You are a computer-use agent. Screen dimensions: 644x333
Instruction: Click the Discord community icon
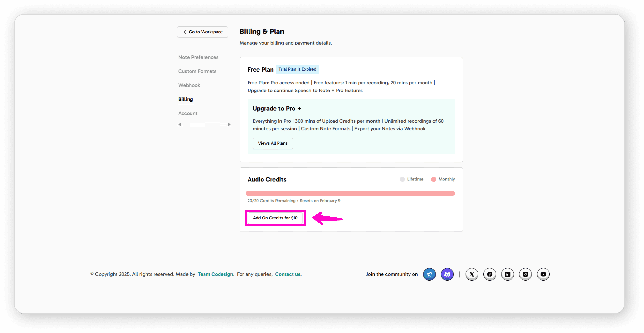pos(447,274)
